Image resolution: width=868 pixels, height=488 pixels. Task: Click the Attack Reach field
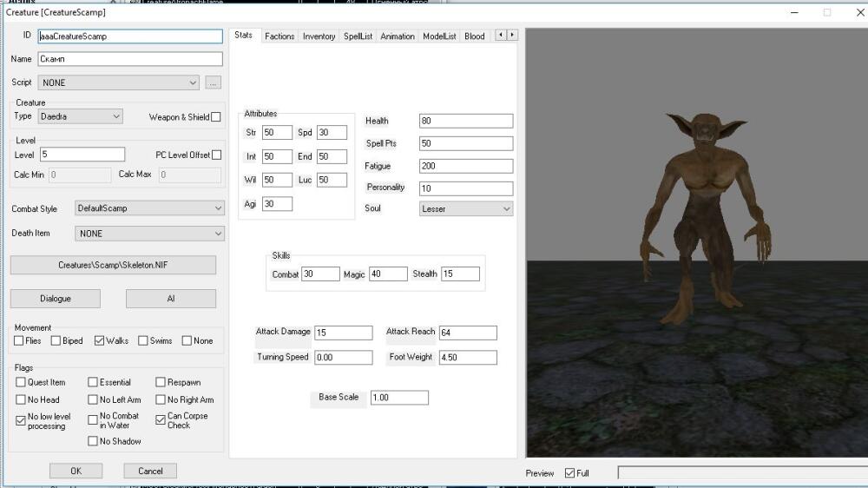point(469,333)
